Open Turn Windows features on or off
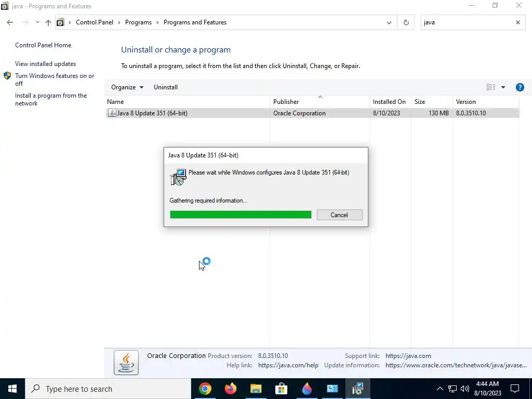 coord(55,79)
